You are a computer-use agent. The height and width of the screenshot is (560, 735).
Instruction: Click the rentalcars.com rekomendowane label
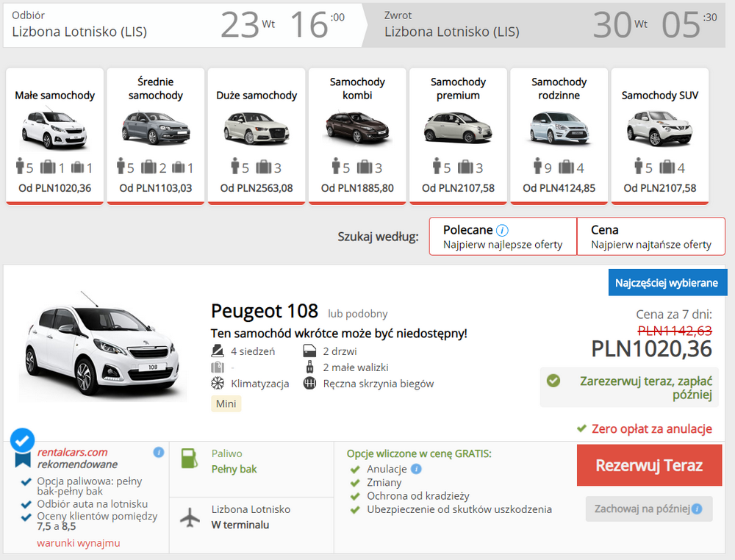coord(77,459)
